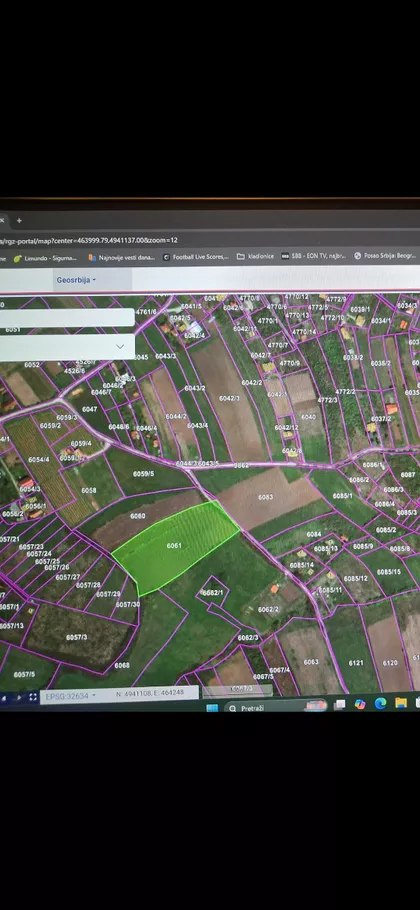Open the Limundo bookmark
The height and width of the screenshot is (910, 420).
(x=45, y=258)
